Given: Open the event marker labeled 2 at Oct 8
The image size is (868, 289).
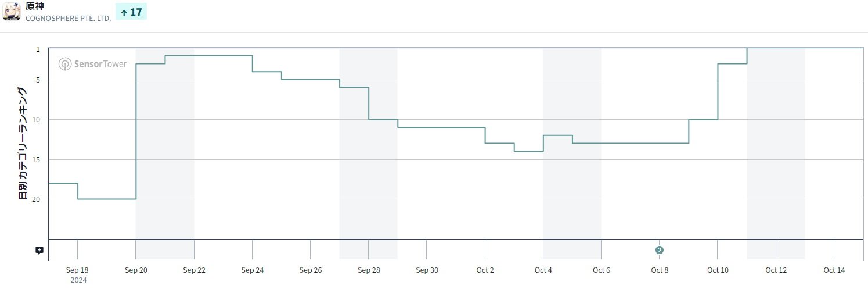Looking at the screenshot, I should [x=659, y=250].
